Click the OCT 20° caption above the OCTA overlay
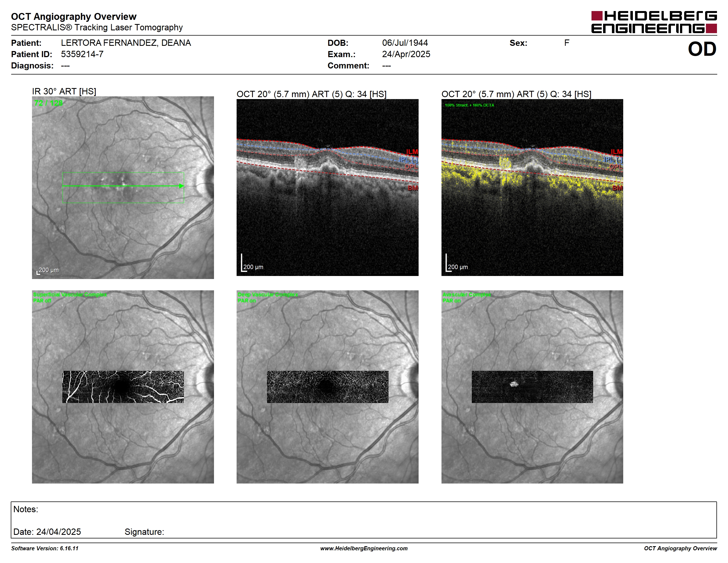Viewport: 728px width, 563px height. click(x=516, y=94)
